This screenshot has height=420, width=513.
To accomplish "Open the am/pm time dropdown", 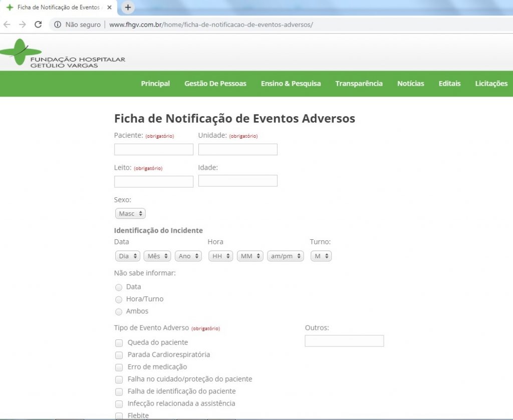I will (285, 256).
